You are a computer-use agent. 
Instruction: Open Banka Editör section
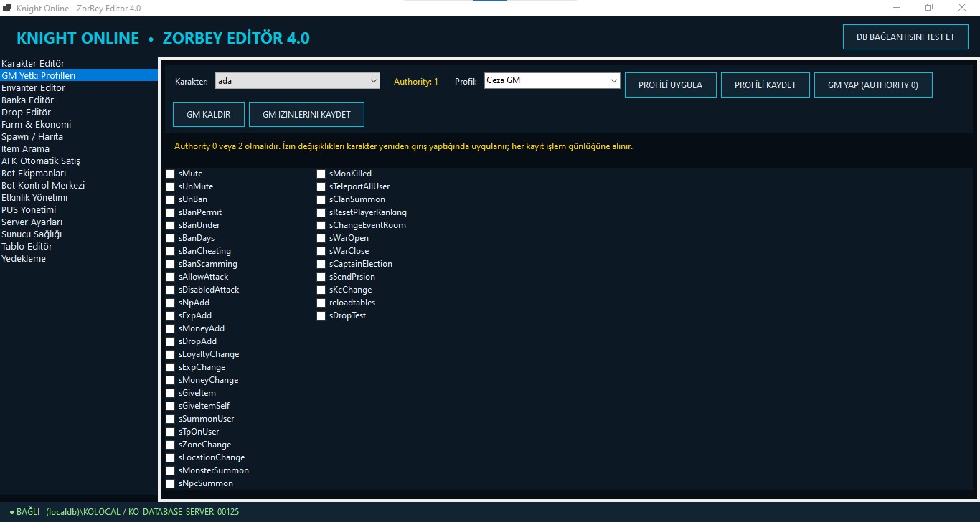79,100
